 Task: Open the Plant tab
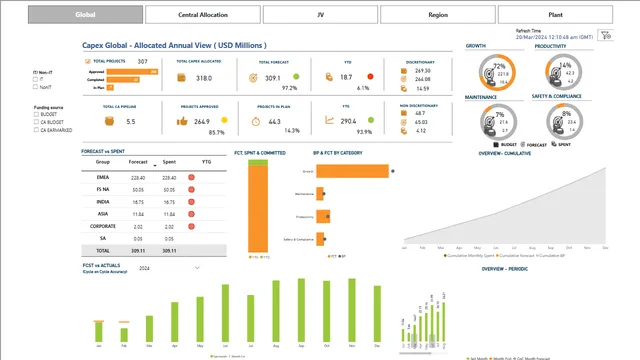click(556, 15)
